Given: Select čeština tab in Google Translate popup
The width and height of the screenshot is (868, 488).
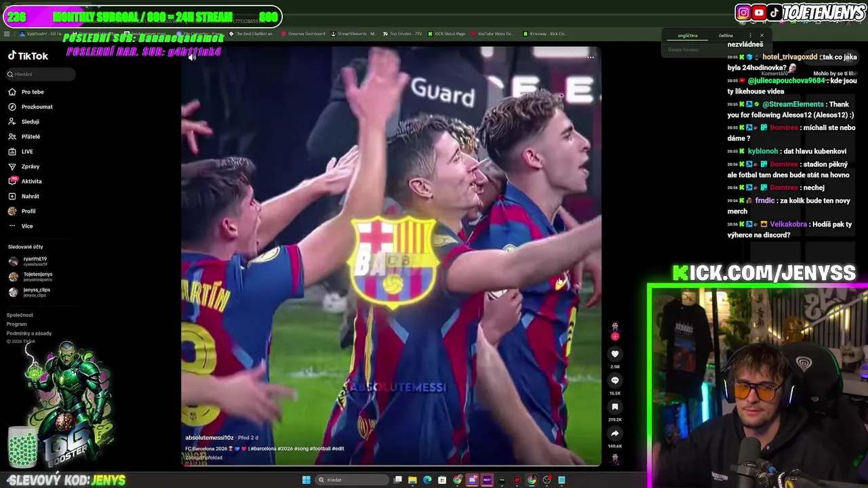Looking at the screenshot, I should coord(726,36).
